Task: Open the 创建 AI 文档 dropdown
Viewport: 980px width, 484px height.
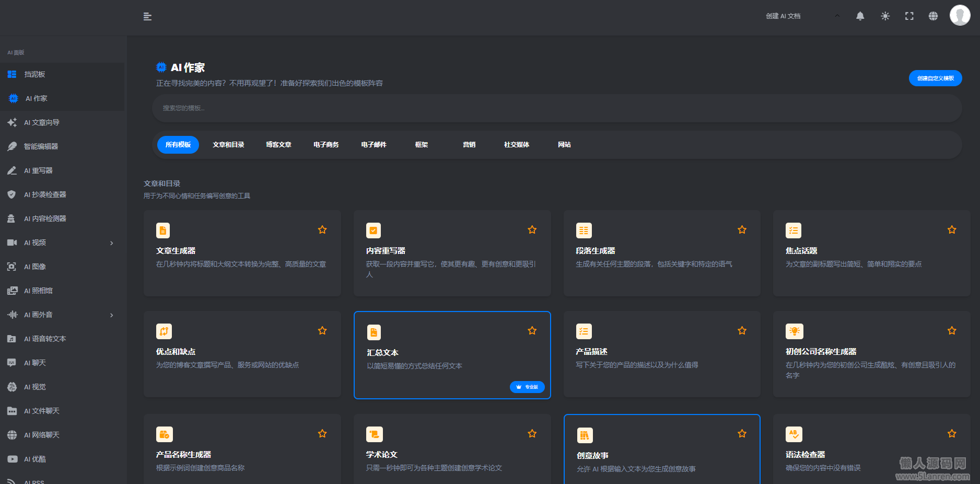Action: (x=802, y=16)
